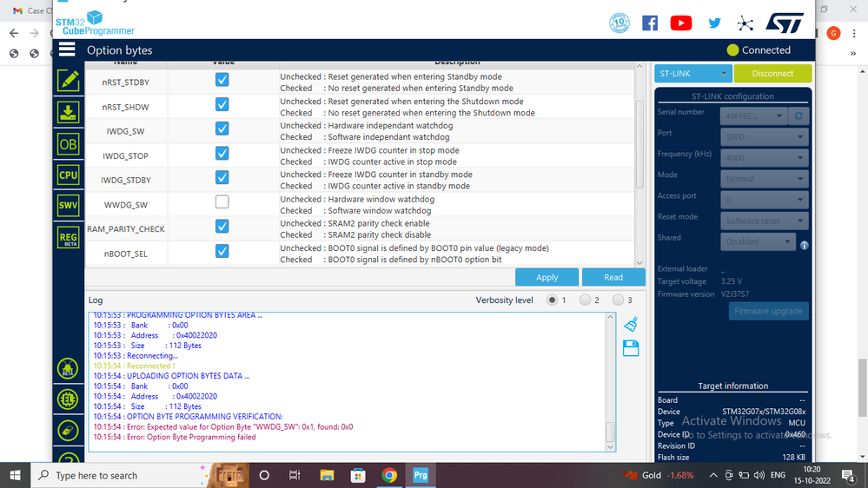Open the REG beta registers icon
The height and width of the screenshot is (488, 868).
tap(68, 238)
